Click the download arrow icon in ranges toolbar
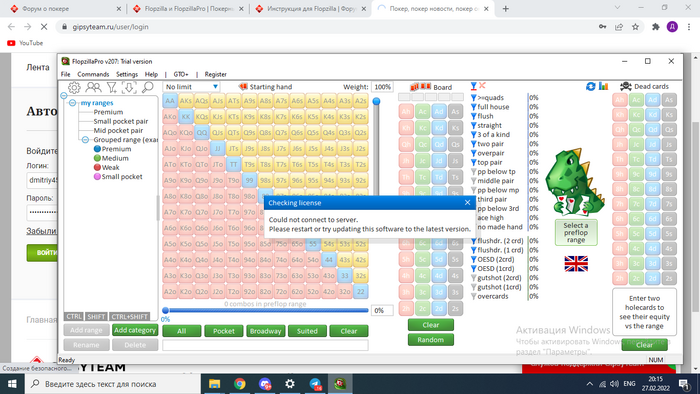 (x=129, y=87)
